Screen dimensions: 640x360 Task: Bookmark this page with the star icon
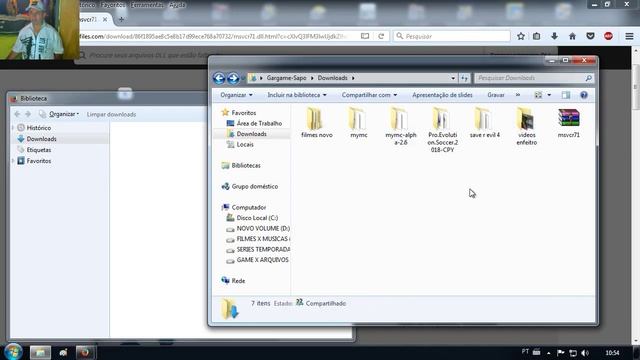pos(521,36)
